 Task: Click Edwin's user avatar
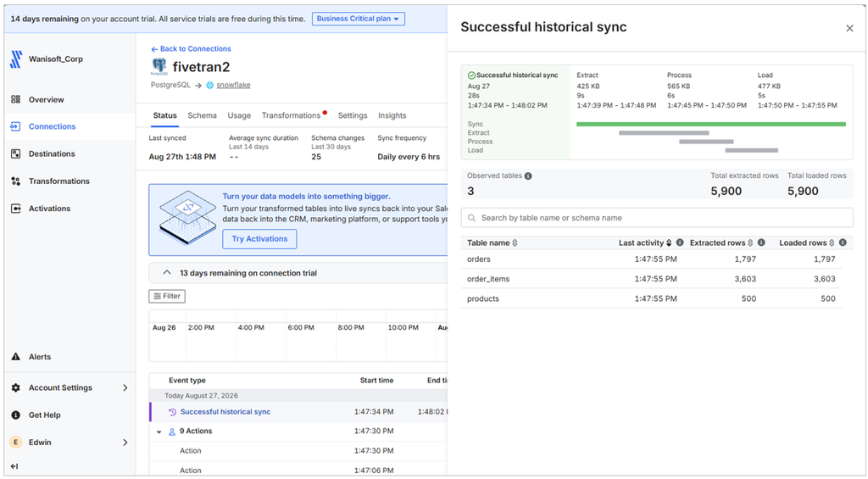click(x=15, y=442)
